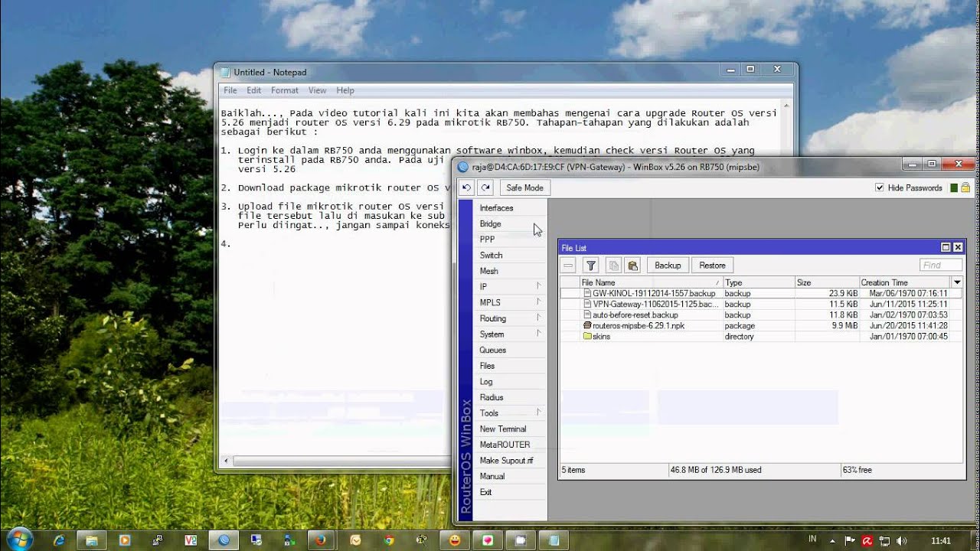The height and width of the screenshot is (551, 980).
Task: Open Google Chrome from the taskbar
Action: click(389, 540)
